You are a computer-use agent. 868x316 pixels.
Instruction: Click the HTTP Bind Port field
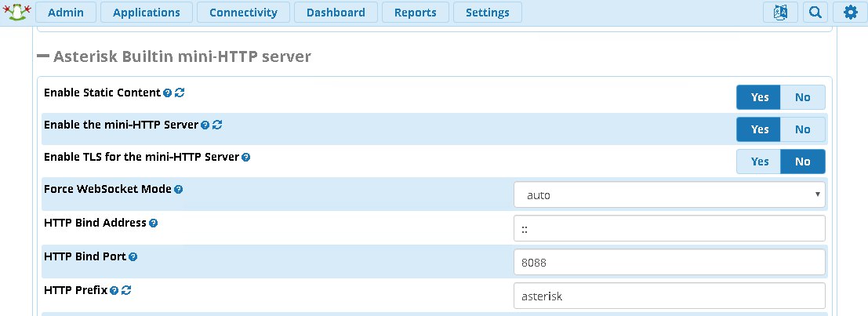point(670,263)
